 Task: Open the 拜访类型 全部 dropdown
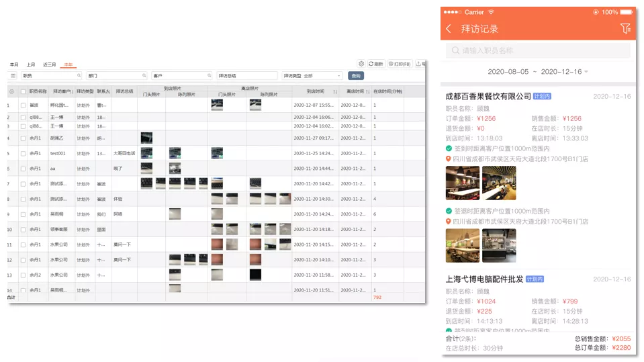coord(312,76)
